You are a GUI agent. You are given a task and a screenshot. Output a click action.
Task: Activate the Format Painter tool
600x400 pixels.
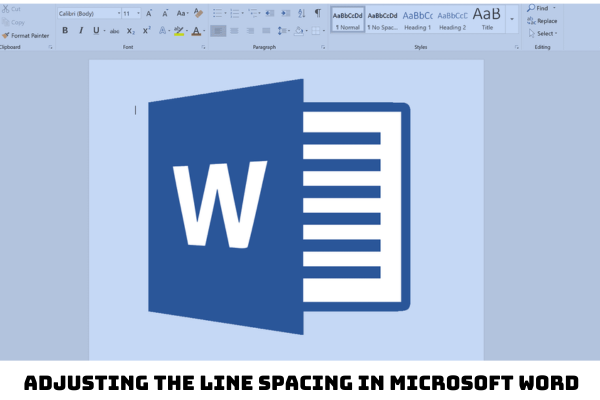tap(26, 36)
